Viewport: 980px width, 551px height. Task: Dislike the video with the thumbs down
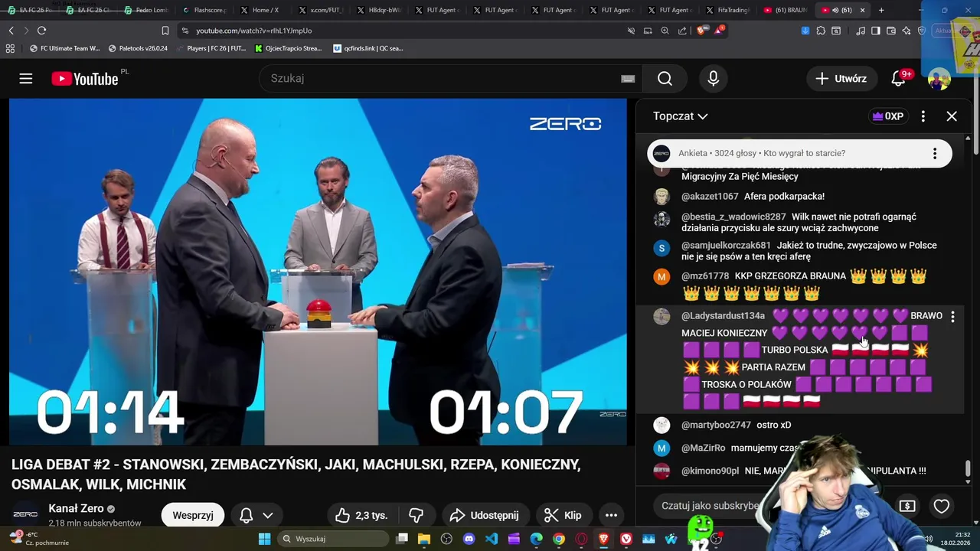[x=416, y=515]
